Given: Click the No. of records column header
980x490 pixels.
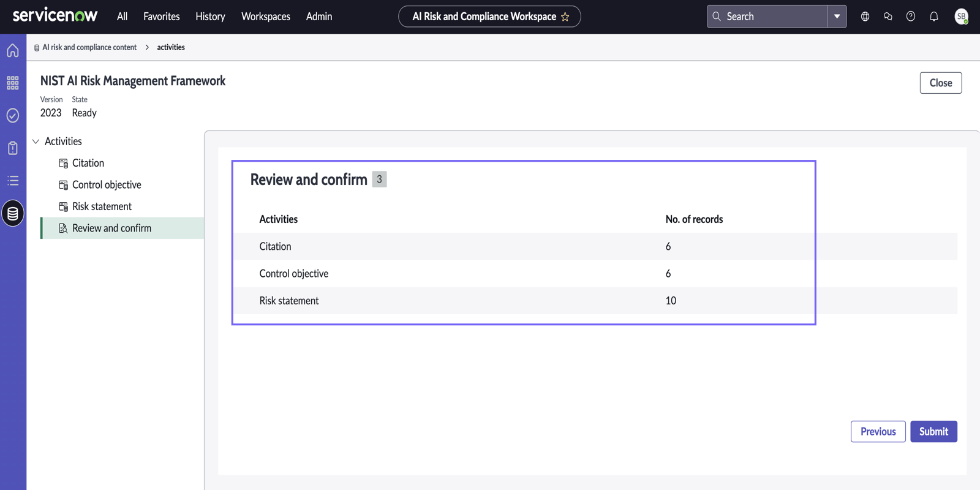Looking at the screenshot, I should click(694, 219).
